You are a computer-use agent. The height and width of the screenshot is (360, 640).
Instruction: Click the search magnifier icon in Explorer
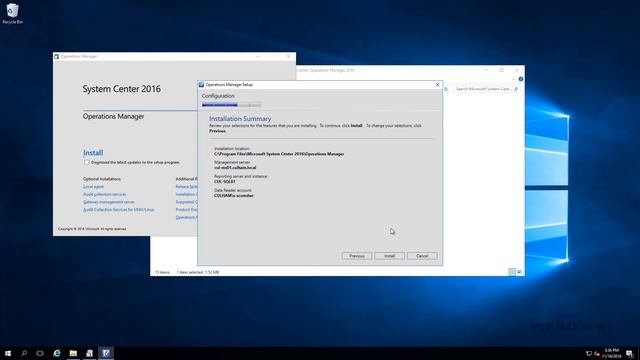516,89
